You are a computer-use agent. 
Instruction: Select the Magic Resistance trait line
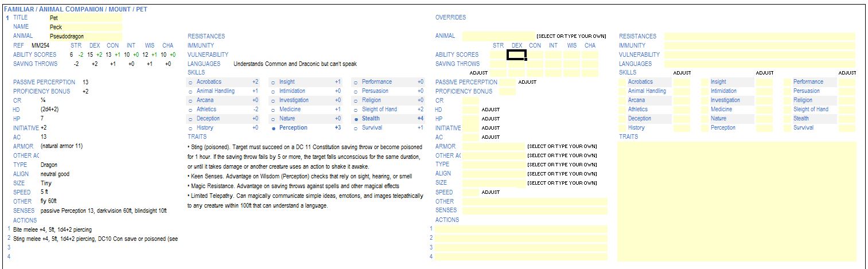click(293, 186)
